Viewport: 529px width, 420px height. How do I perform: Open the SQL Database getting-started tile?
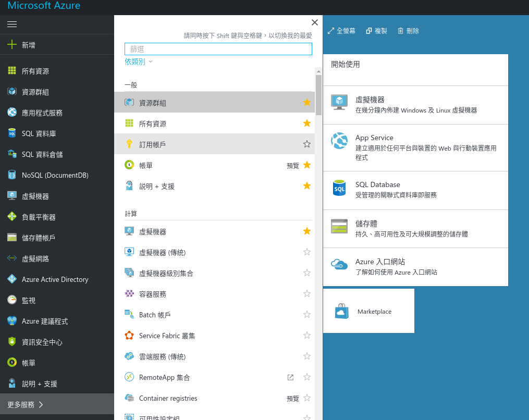(x=415, y=191)
